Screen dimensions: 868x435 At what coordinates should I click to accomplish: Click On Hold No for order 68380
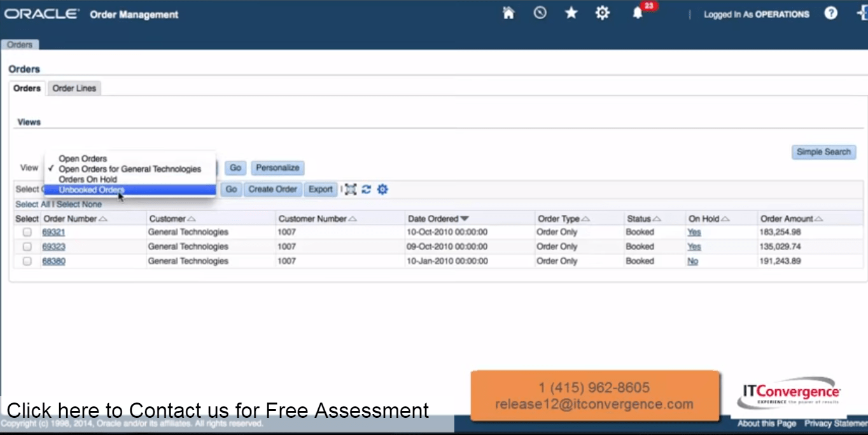(x=692, y=261)
